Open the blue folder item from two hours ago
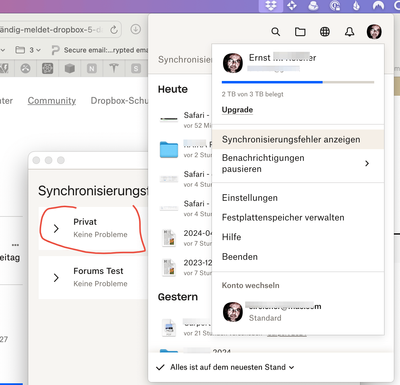400x385 pixels. click(x=169, y=149)
